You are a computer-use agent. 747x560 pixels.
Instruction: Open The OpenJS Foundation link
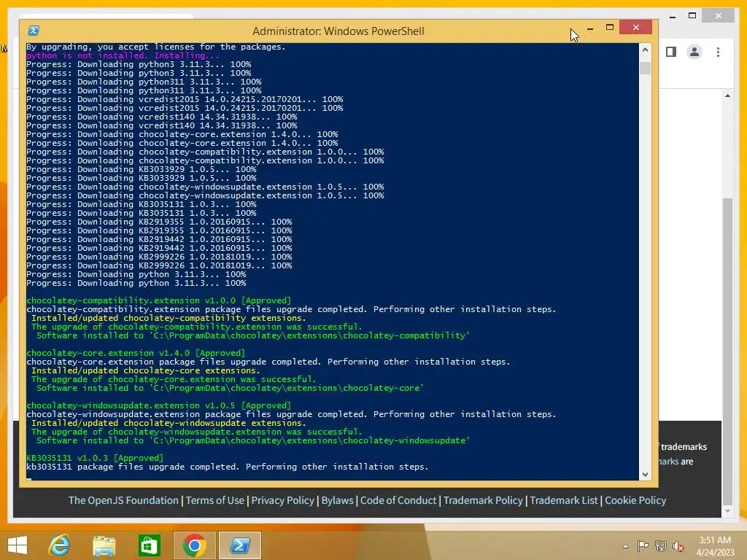click(x=123, y=500)
